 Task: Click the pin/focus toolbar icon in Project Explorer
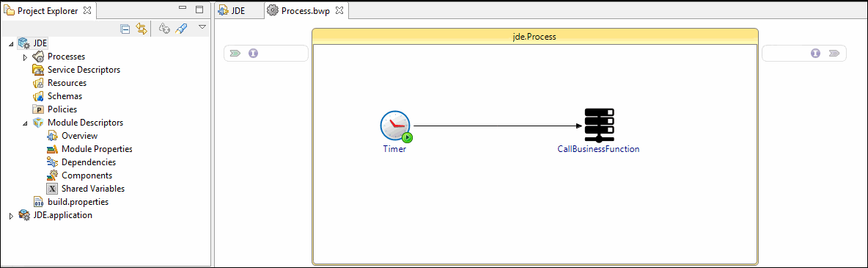[181, 29]
